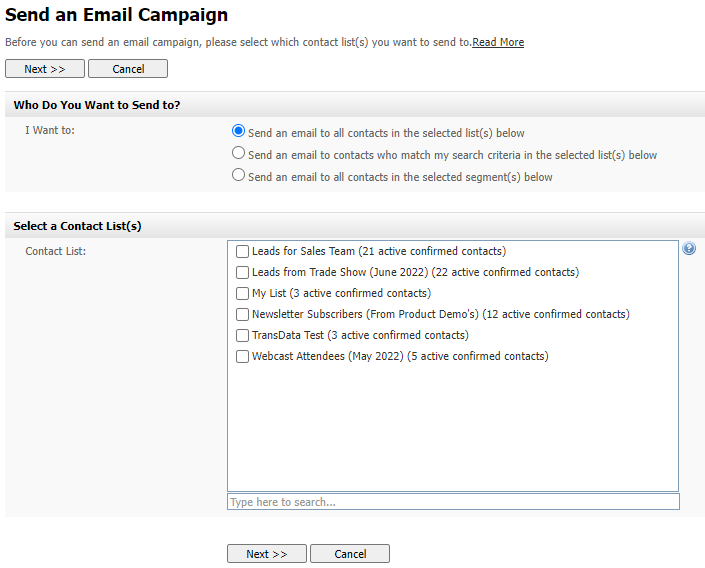Viewport: 705px width, 568px height.
Task: Select 'Send to all contacts in selected list(s)' radio
Action: coord(238,131)
